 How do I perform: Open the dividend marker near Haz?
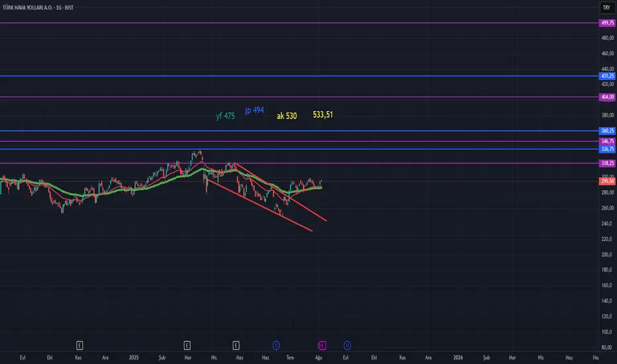click(x=276, y=345)
